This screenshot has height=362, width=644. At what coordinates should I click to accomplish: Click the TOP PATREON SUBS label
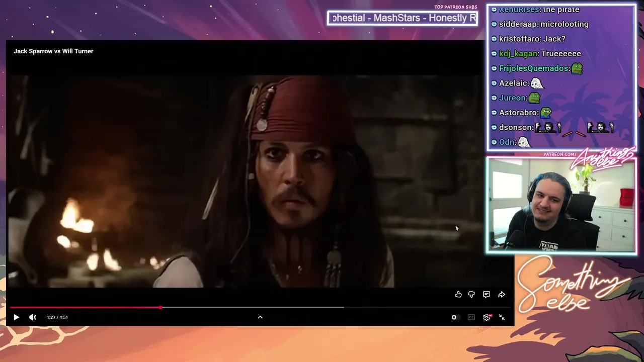point(455,7)
